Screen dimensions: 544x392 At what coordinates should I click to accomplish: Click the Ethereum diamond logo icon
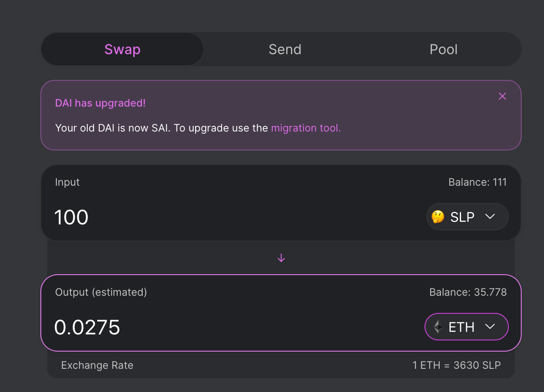(x=438, y=327)
